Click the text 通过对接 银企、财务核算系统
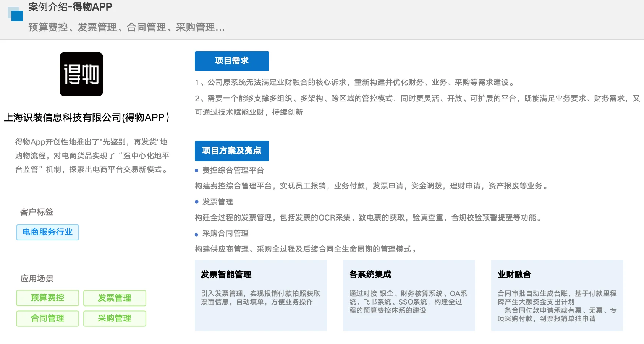Screen dimensions: 644x344 coord(408,302)
